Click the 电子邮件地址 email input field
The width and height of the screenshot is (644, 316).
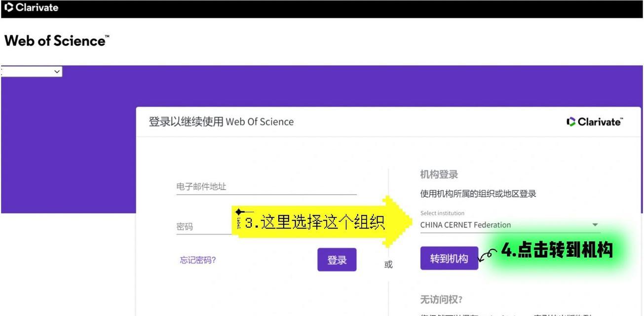(266, 187)
